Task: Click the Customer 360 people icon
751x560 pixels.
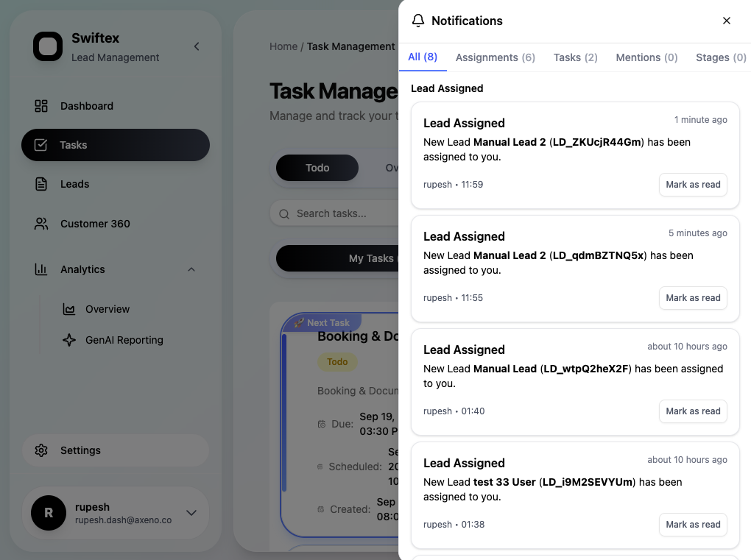Action: coord(41,224)
